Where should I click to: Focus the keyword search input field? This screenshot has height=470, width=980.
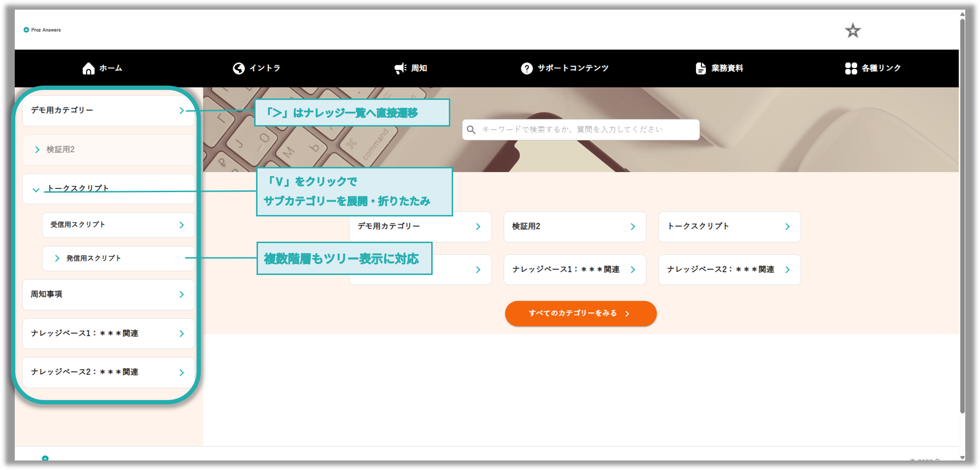[581, 129]
